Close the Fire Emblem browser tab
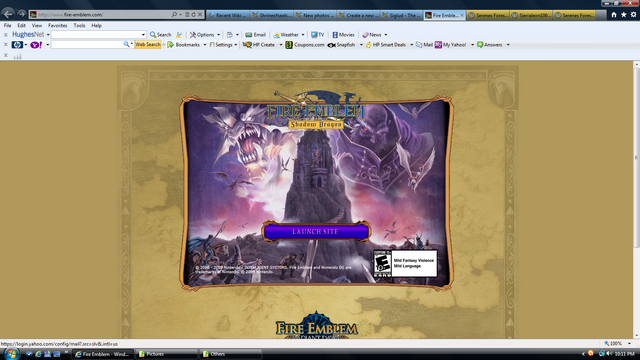 click(x=462, y=15)
